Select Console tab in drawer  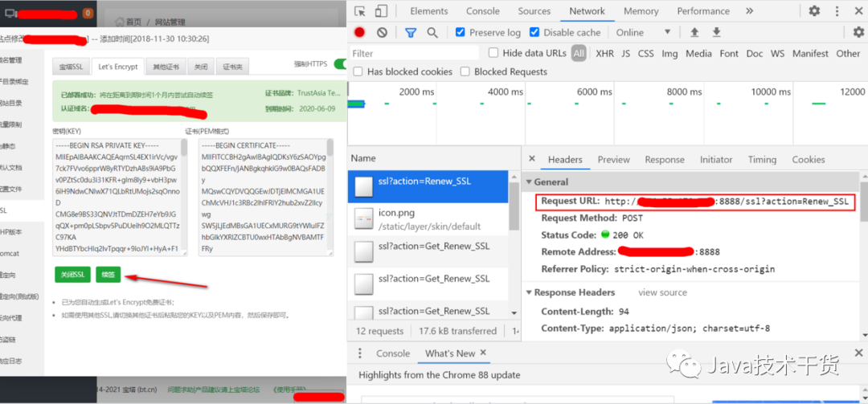tap(393, 353)
